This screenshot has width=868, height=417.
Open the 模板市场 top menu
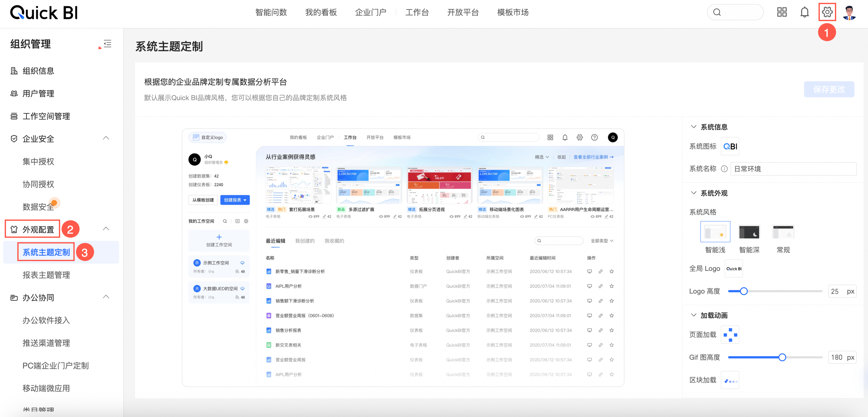(512, 13)
